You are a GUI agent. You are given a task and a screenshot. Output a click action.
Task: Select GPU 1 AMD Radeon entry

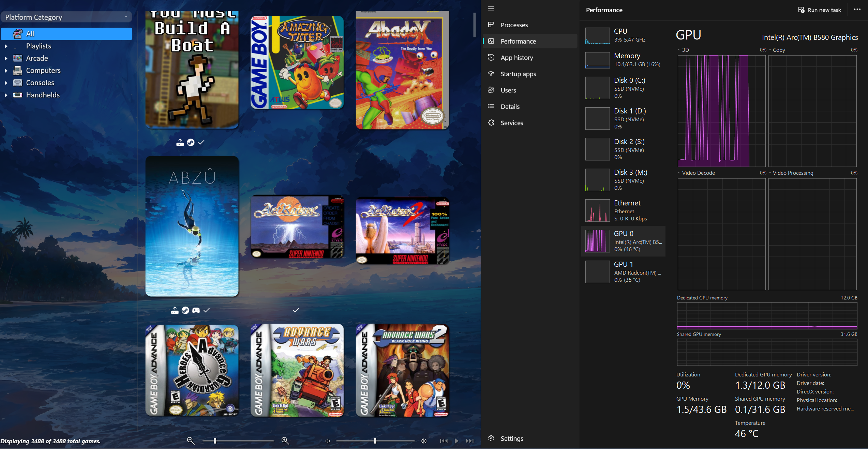[x=623, y=272]
